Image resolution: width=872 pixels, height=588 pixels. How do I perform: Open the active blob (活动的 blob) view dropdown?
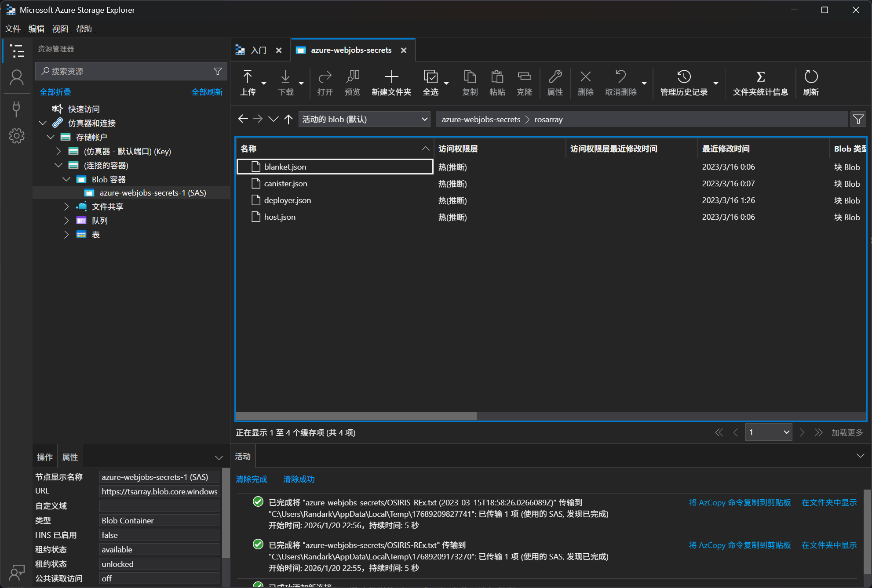point(364,119)
